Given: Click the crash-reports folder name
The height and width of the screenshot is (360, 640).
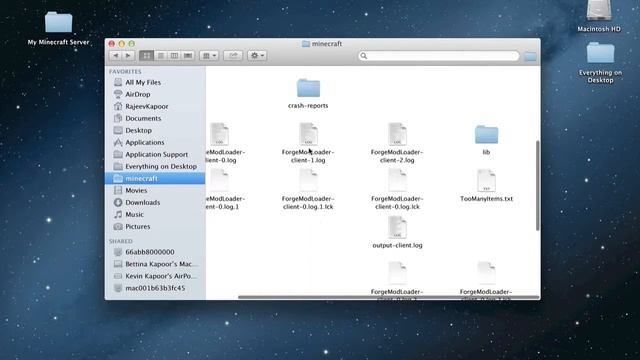Looking at the screenshot, I should point(308,106).
